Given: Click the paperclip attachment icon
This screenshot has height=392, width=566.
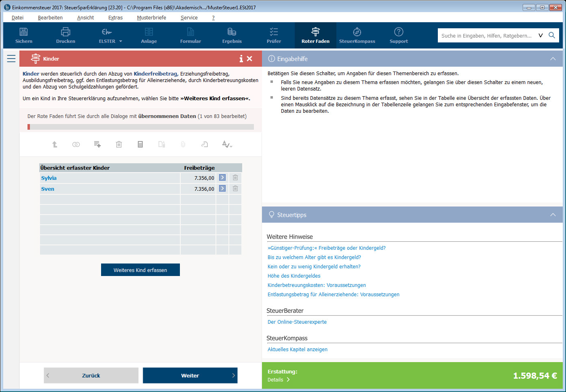Looking at the screenshot, I should point(183,144).
